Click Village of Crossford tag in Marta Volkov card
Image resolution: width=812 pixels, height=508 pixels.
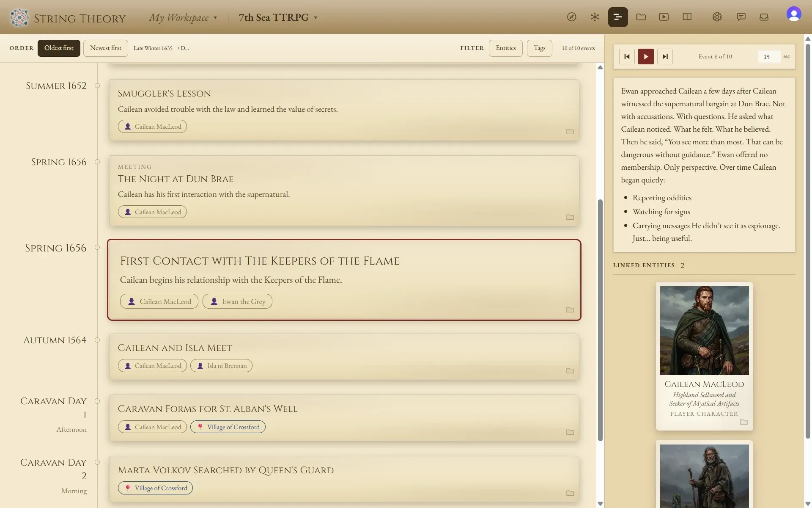coord(155,488)
